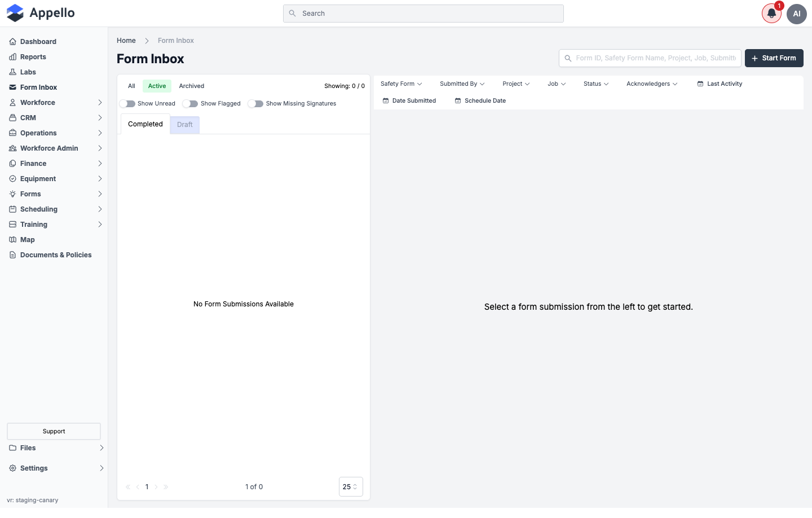This screenshot has width=812, height=518.
Task: Open the Acknowledgers filter dropdown
Action: [x=652, y=84]
